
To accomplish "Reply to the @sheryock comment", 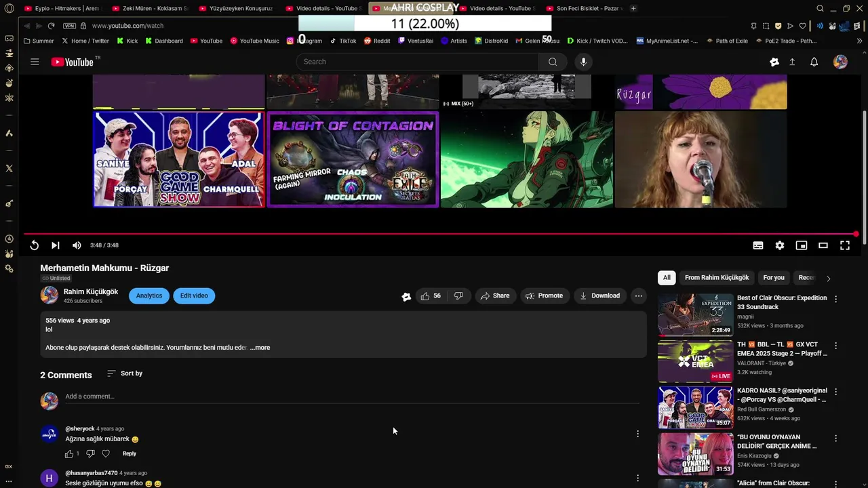I will [130, 453].
